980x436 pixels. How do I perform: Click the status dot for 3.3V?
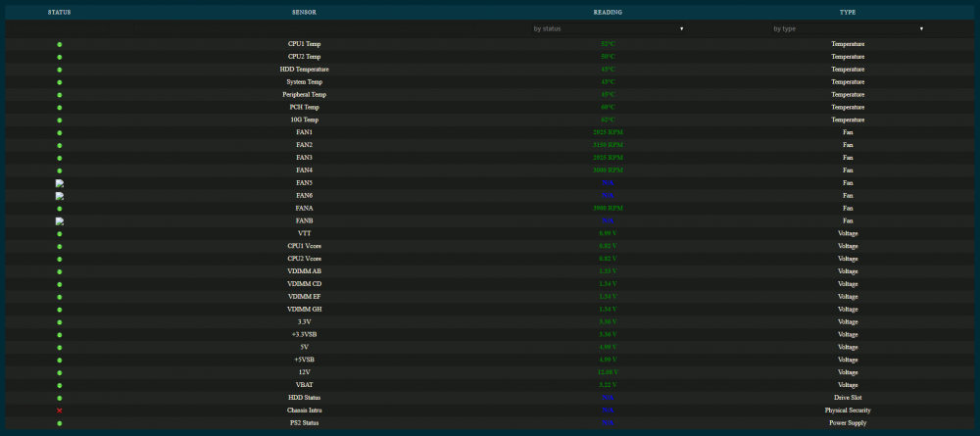pyautogui.click(x=60, y=322)
